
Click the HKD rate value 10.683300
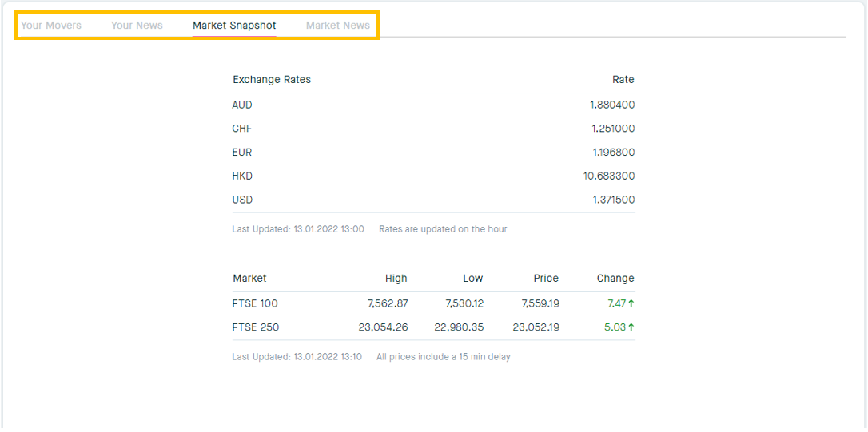coord(609,176)
